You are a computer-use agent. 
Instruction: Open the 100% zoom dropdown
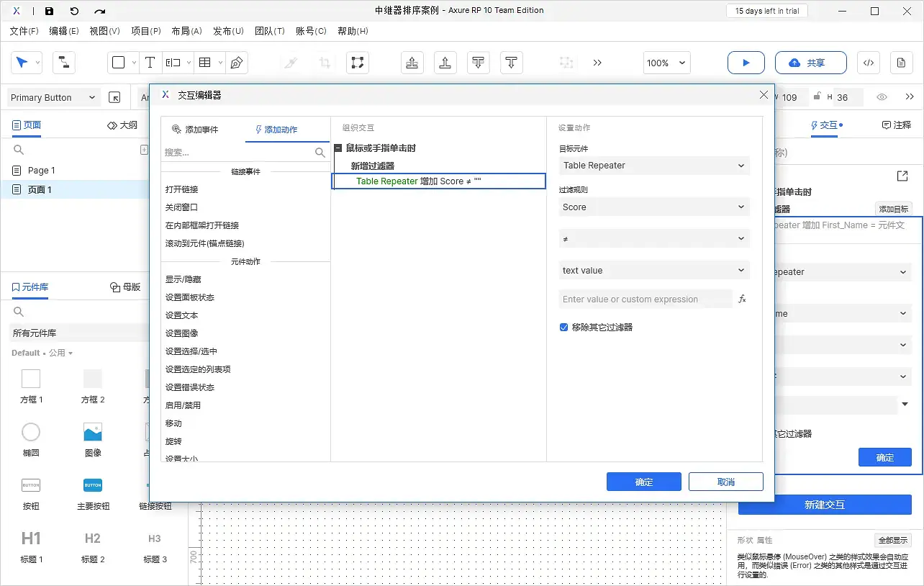[x=666, y=63]
